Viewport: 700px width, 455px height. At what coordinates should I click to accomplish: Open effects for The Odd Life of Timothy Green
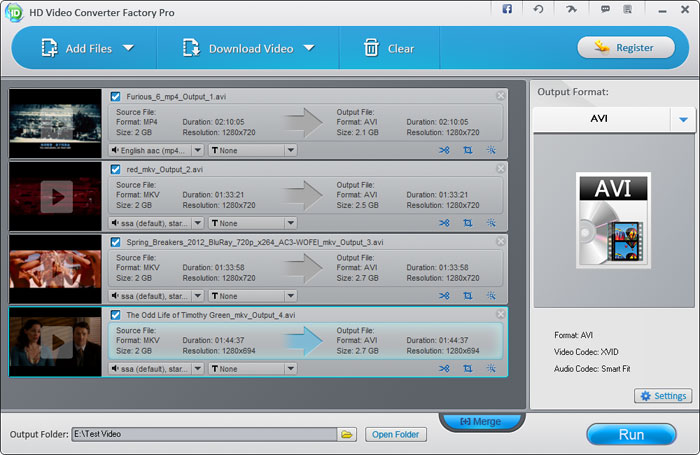491,368
